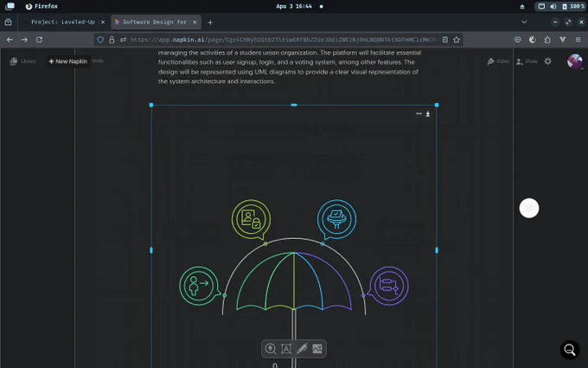The image size is (588, 368).
Task: Open the Styles panel
Action: pyautogui.click(x=497, y=61)
